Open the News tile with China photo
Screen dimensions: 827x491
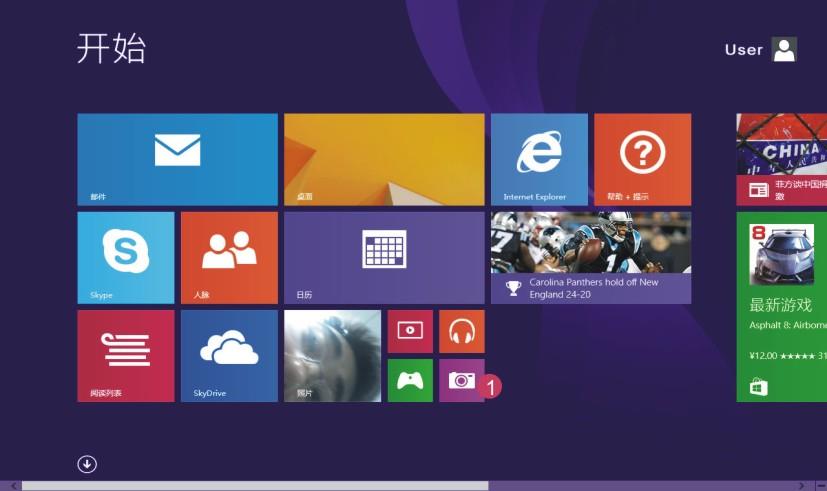click(782, 159)
